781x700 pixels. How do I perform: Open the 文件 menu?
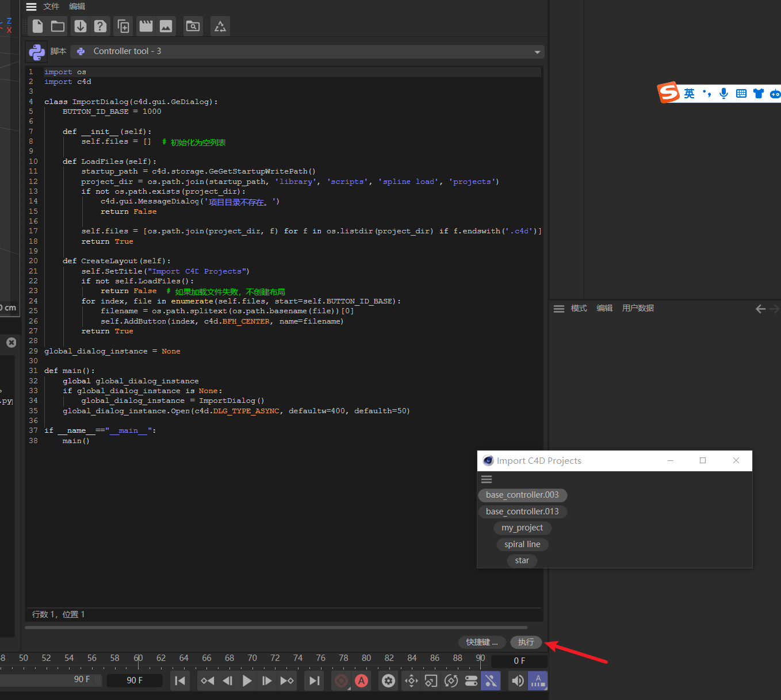click(x=51, y=6)
